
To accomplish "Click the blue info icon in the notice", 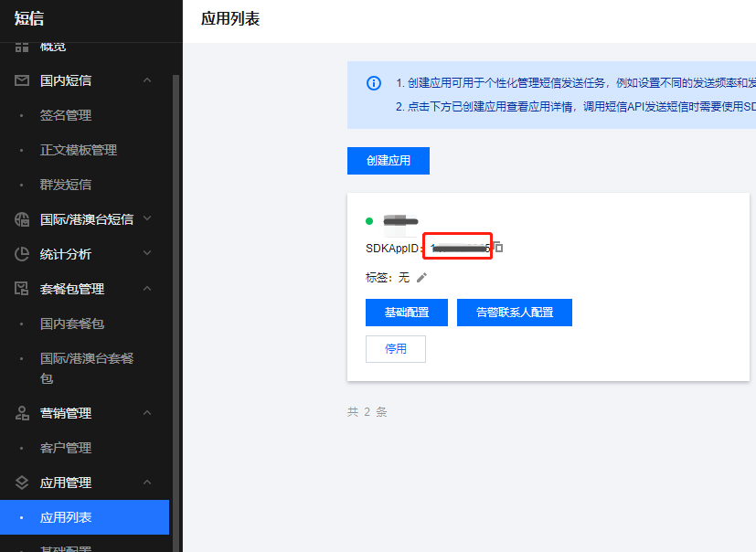I will point(374,83).
